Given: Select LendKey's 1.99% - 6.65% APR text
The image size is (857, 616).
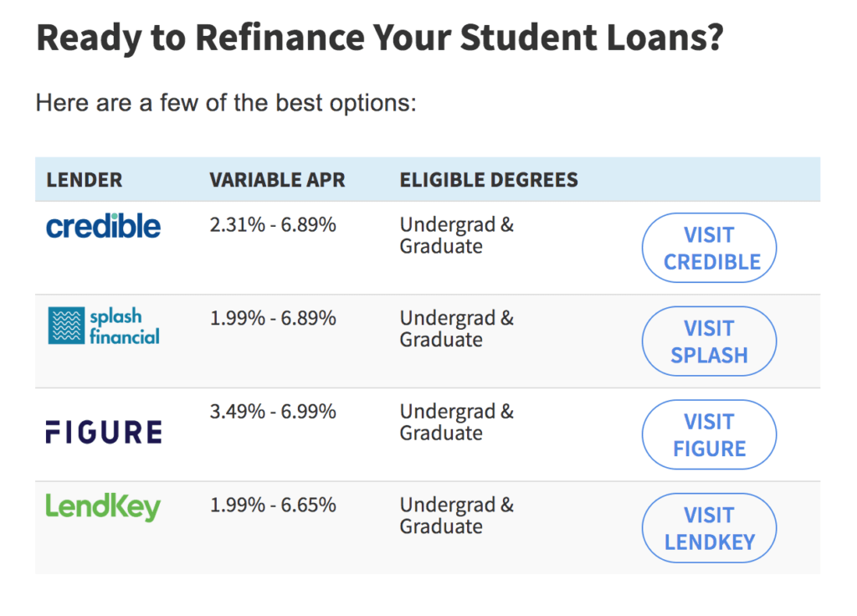Looking at the screenshot, I should click(273, 505).
